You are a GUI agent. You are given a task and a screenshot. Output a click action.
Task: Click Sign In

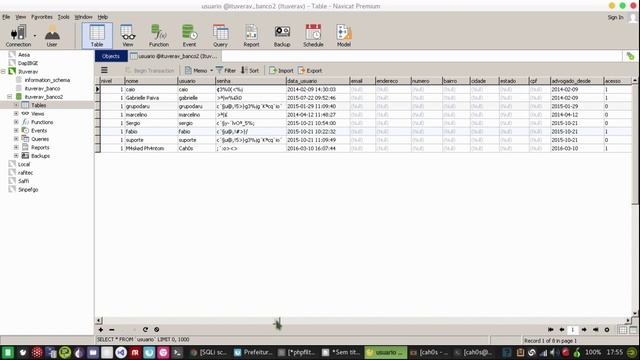coord(615,17)
